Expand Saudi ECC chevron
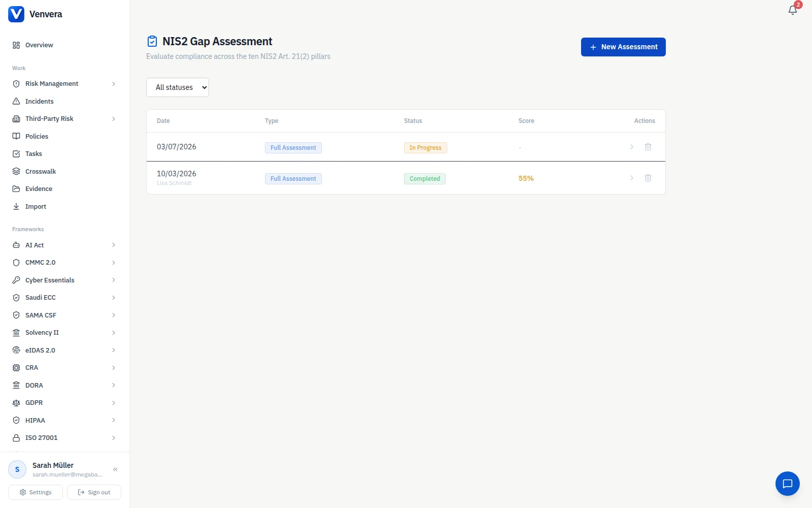The width and height of the screenshot is (812, 508). 114,298
